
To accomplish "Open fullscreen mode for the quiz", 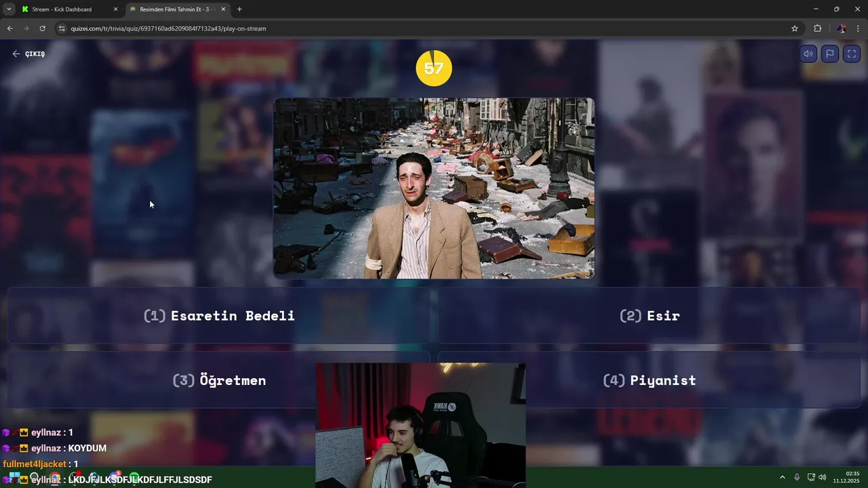I will pos(852,54).
